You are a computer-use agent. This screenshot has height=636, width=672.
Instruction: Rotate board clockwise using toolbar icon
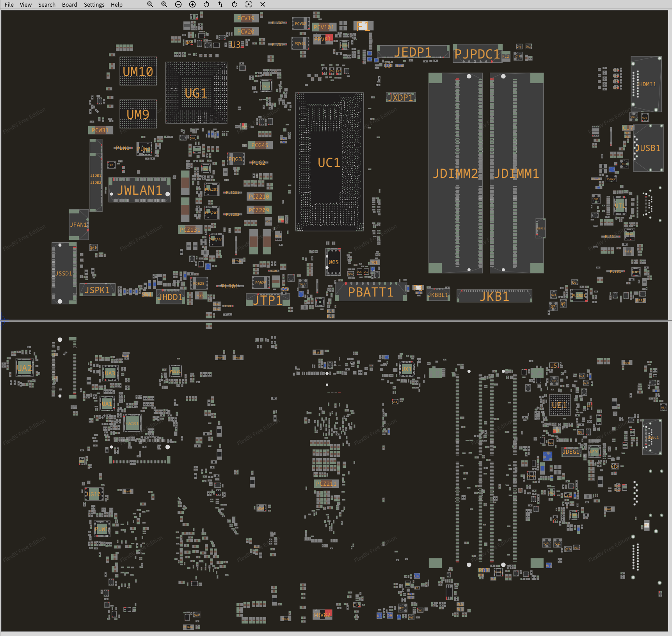(235, 4)
